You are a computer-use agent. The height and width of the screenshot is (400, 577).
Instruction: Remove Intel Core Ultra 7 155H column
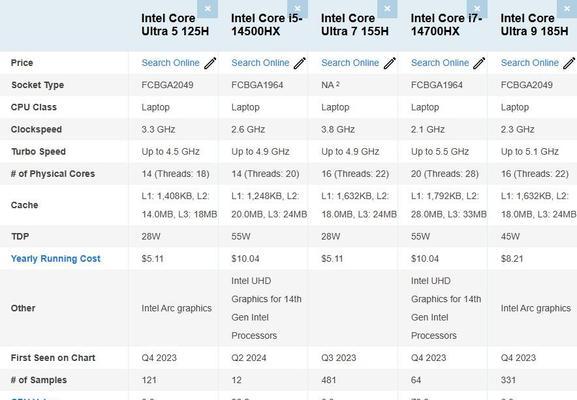[x=387, y=9]
